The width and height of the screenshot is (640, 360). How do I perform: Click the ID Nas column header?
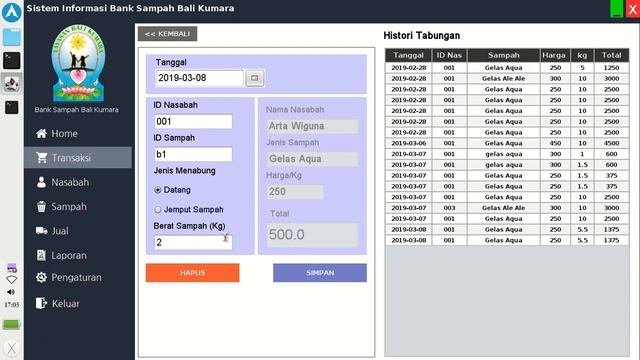click(449, 55)
